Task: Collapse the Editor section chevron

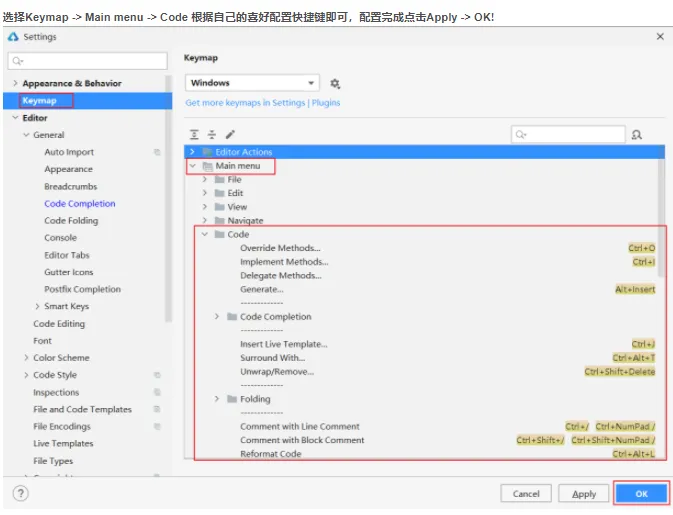Action: [15, 118]
